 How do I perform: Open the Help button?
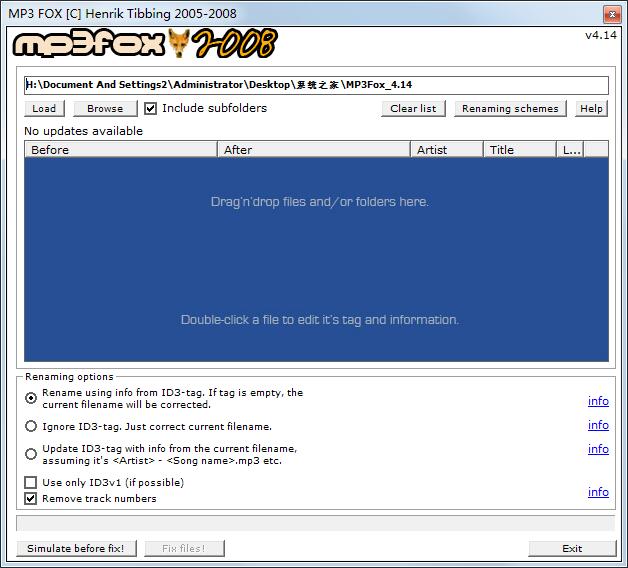coord(591,109)
